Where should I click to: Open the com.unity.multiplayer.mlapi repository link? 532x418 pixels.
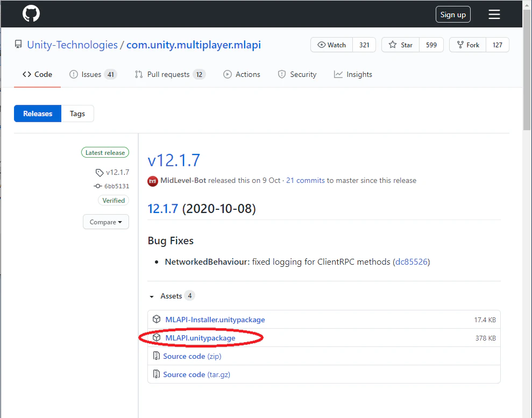(194, 45)
